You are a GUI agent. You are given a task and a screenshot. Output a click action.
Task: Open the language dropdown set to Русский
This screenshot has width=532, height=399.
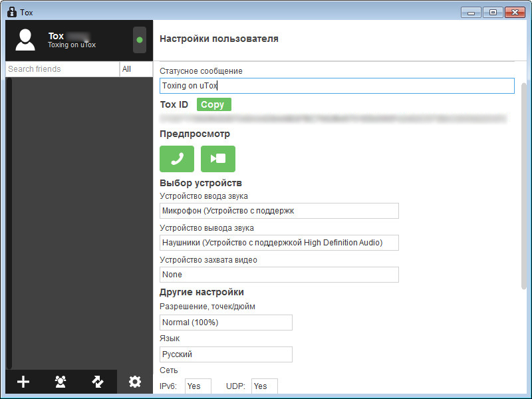[x=226, y=354]
